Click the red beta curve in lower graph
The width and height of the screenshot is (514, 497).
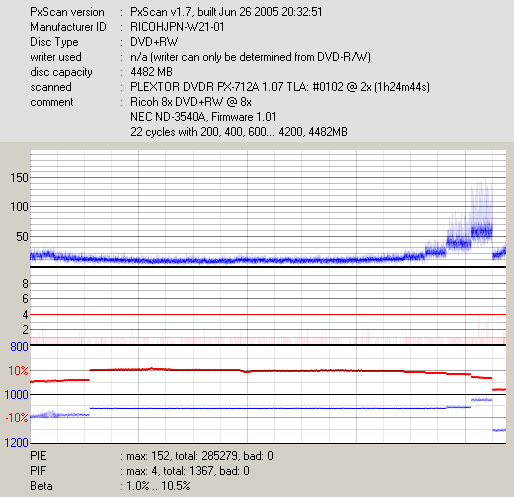pos(267,371)
